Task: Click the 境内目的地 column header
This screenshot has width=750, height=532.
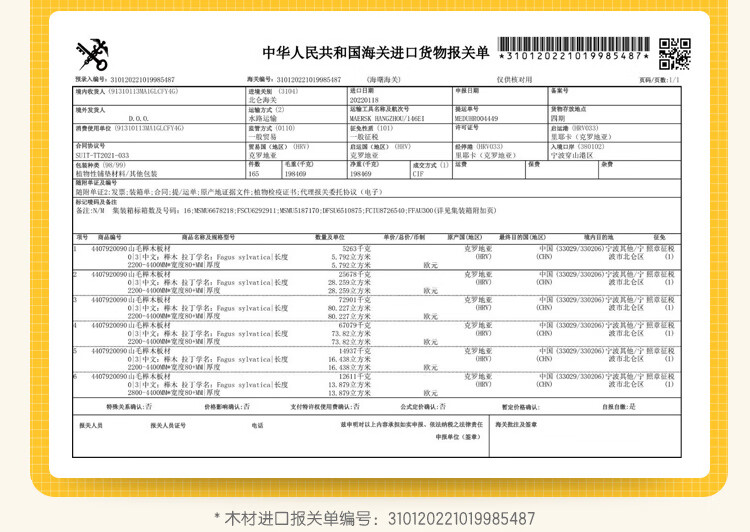Action: click(x=598, y=237)
